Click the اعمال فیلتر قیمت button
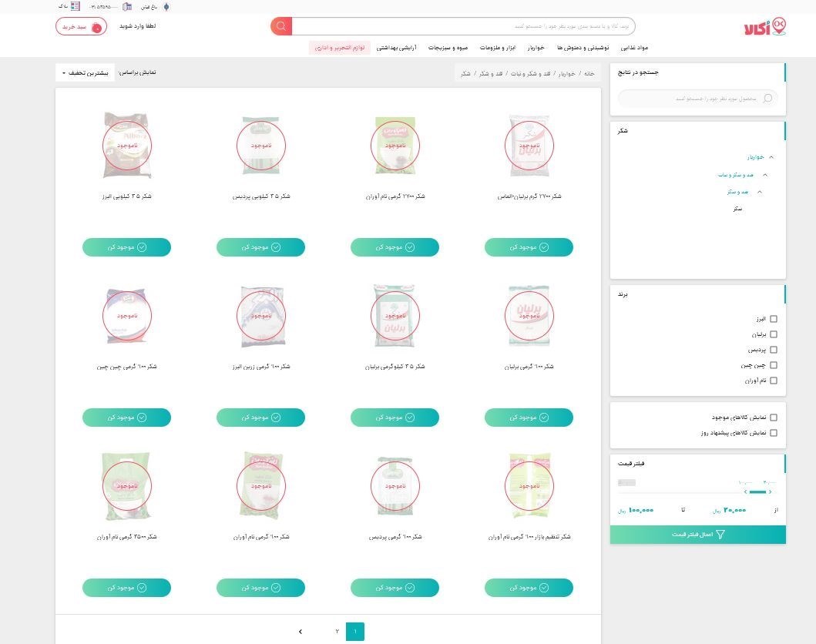 (x=697, y=535)
